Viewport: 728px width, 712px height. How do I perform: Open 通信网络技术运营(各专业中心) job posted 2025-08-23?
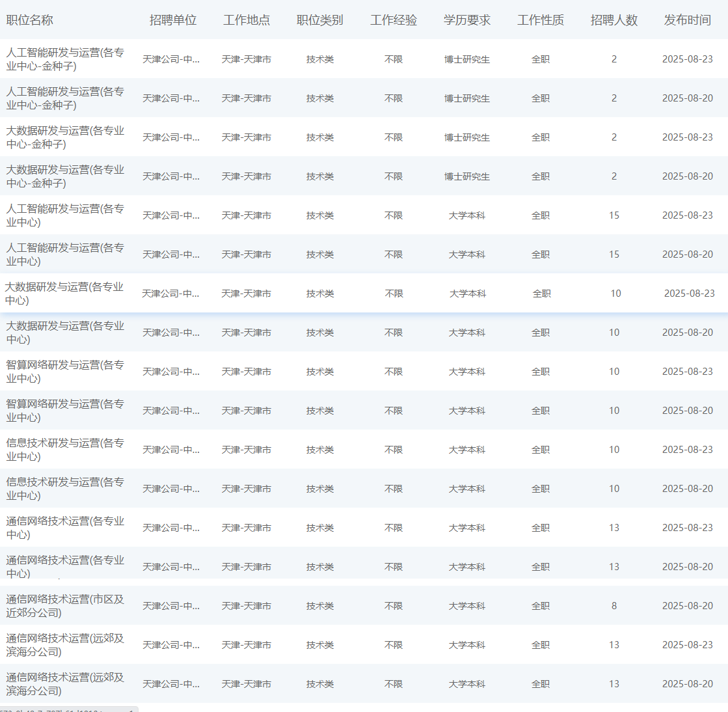(x=65, y=528)
